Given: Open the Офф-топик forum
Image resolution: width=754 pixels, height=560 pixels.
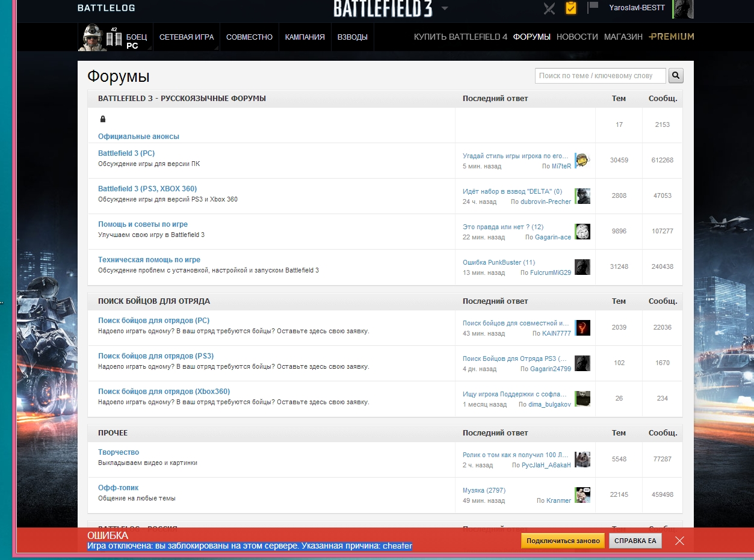Looking at the screenshot, I should (119, 488).
